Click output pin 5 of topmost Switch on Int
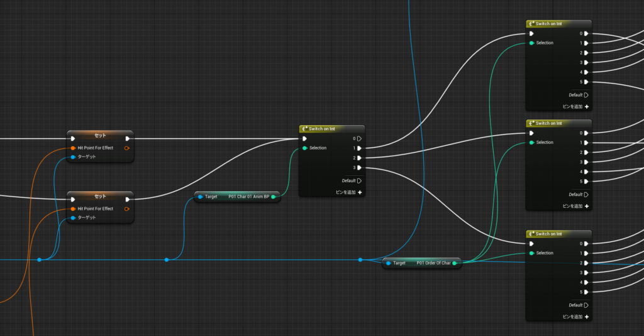Screen dimensions: 644x336 point(586,82)
